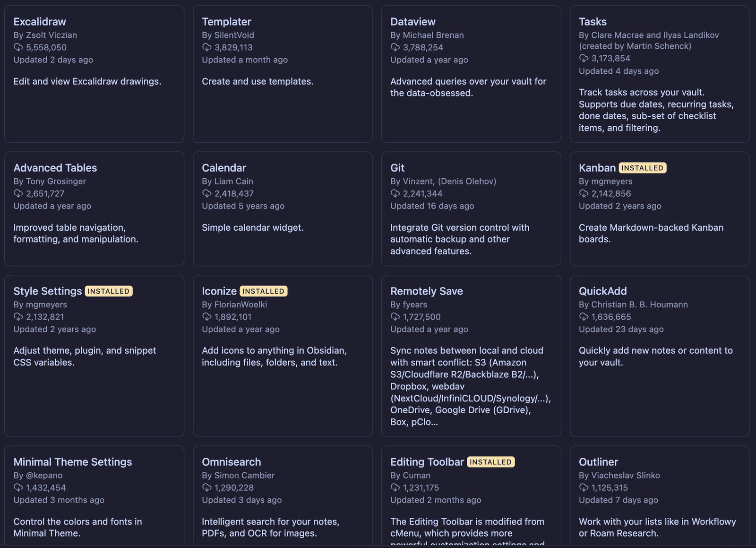
Task: Open the Outliner plugin title
Action: click(598, 462)
